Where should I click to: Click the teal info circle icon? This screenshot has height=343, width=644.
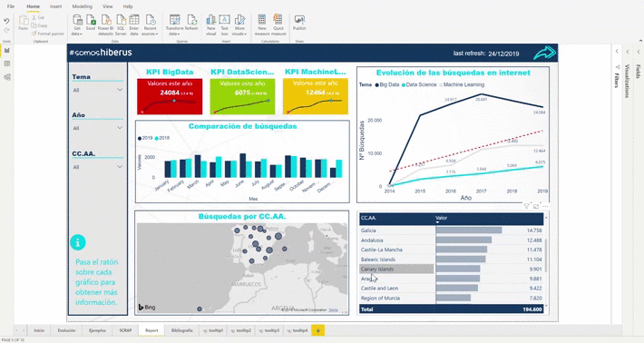point(78,242)
